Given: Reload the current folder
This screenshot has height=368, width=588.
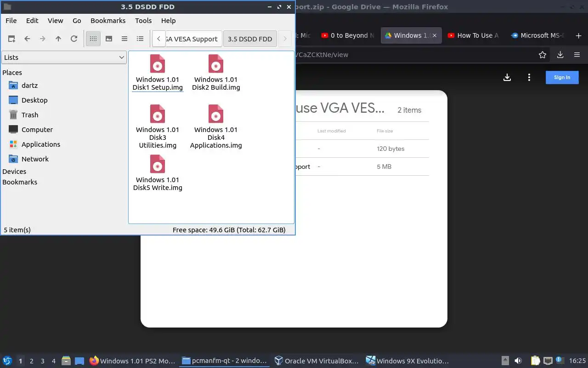Looking at the screenshot, I should tap(74, 39).
